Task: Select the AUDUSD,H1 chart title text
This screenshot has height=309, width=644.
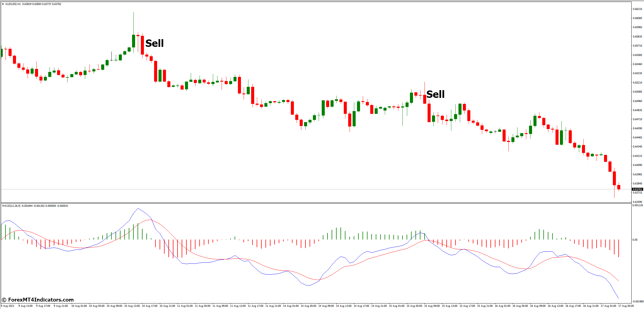Action: click(x=13, y=4)
